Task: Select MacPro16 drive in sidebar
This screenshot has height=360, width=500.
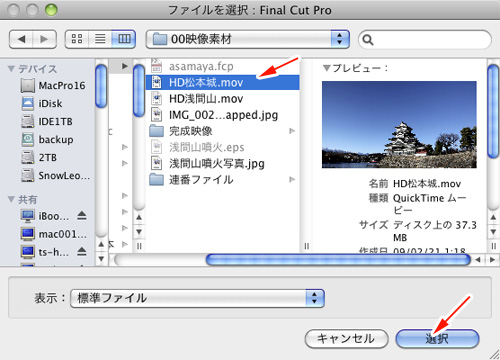Action: 53,86
